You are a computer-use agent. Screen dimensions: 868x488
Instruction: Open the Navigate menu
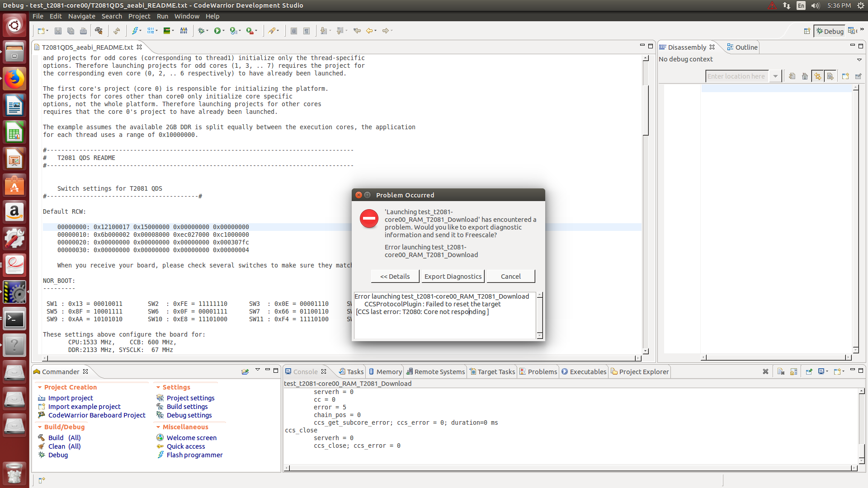tap(82, 16)
